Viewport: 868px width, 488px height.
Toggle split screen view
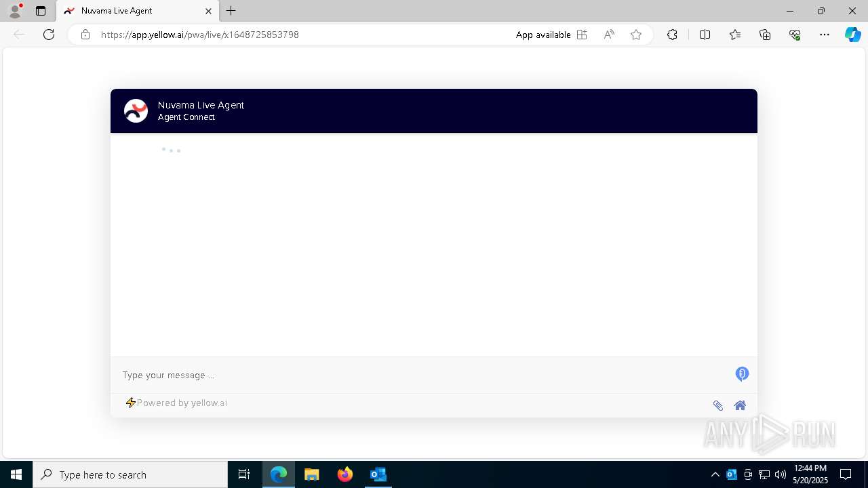tap(705, 35)
